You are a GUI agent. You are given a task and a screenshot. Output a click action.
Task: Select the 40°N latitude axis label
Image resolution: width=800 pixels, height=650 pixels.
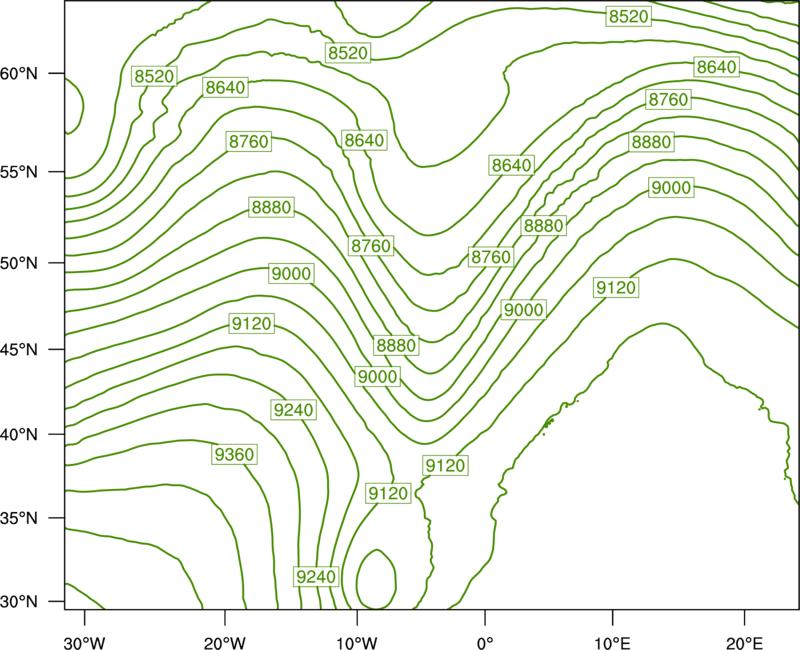coord(19,435)
